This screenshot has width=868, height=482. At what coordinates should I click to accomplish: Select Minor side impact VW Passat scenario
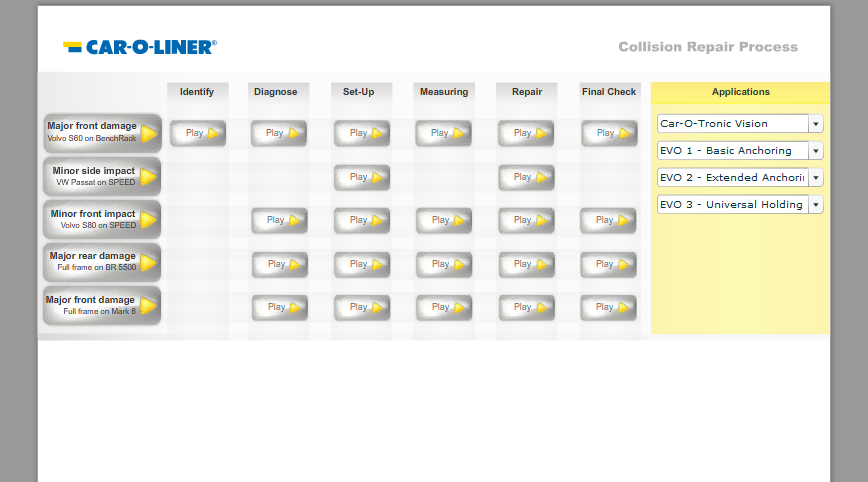coord(102,177)
